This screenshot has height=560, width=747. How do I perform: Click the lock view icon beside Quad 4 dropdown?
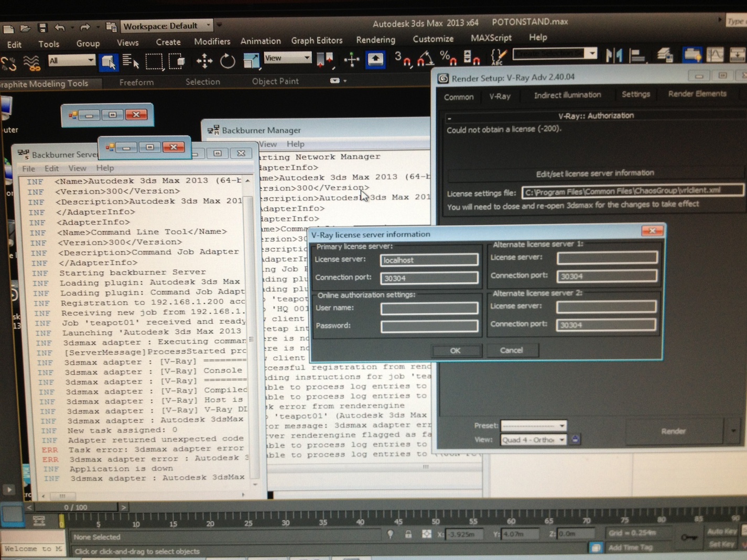pos(575,440)
